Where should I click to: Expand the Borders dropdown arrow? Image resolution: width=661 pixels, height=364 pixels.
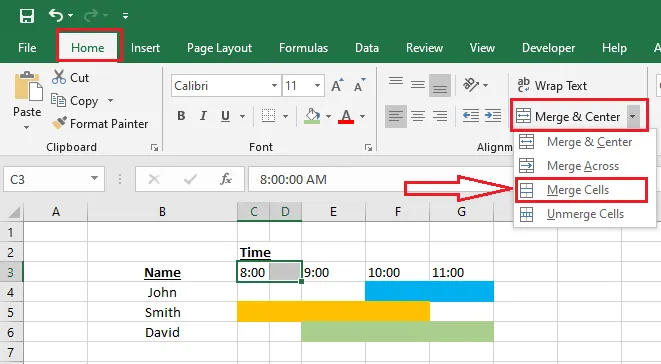tap(285, 116)
